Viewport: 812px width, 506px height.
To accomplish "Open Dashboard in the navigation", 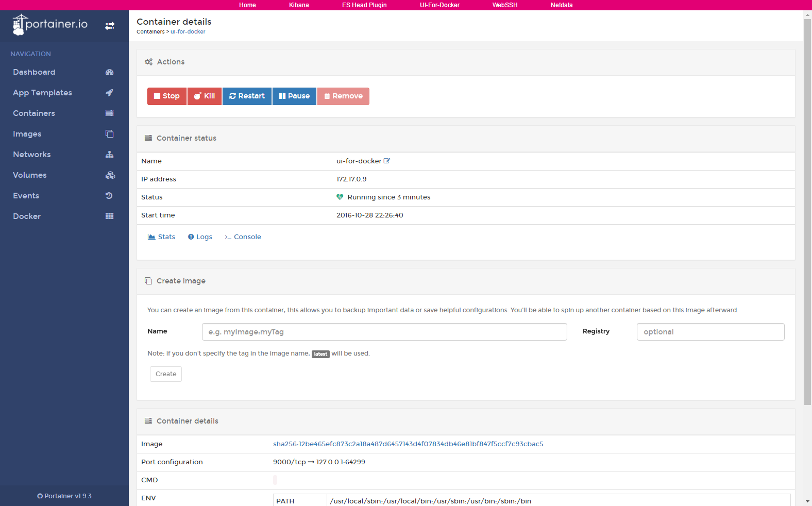I will point(34,72).
